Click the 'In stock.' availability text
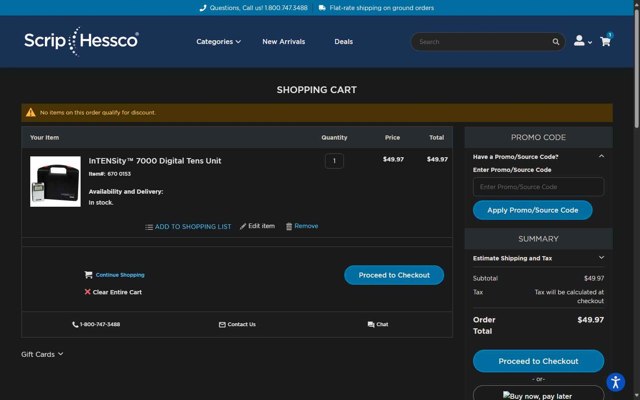 point(101,202)
